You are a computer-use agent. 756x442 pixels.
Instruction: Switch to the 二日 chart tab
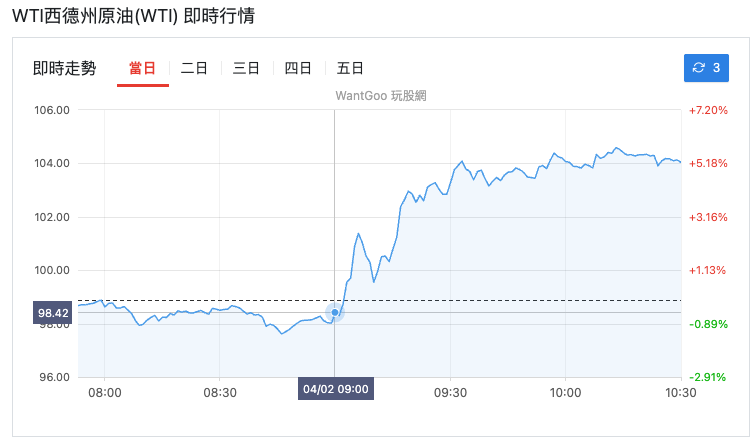tap(194, 68)
